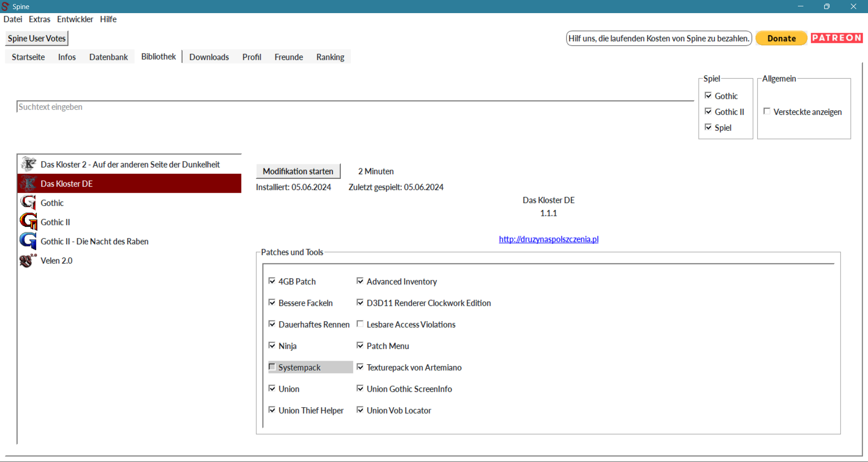Click the Velen 2.0 mod icon

coord(28,261)
